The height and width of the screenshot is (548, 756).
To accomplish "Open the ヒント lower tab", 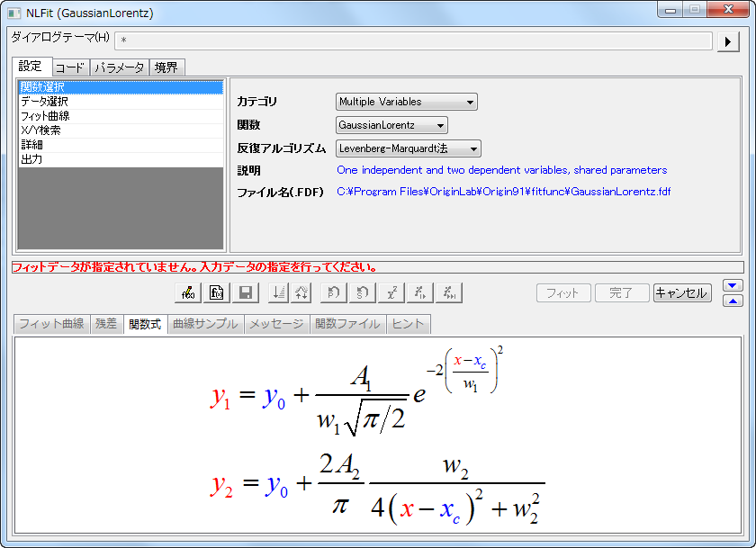I will click(x=408, y=323).
